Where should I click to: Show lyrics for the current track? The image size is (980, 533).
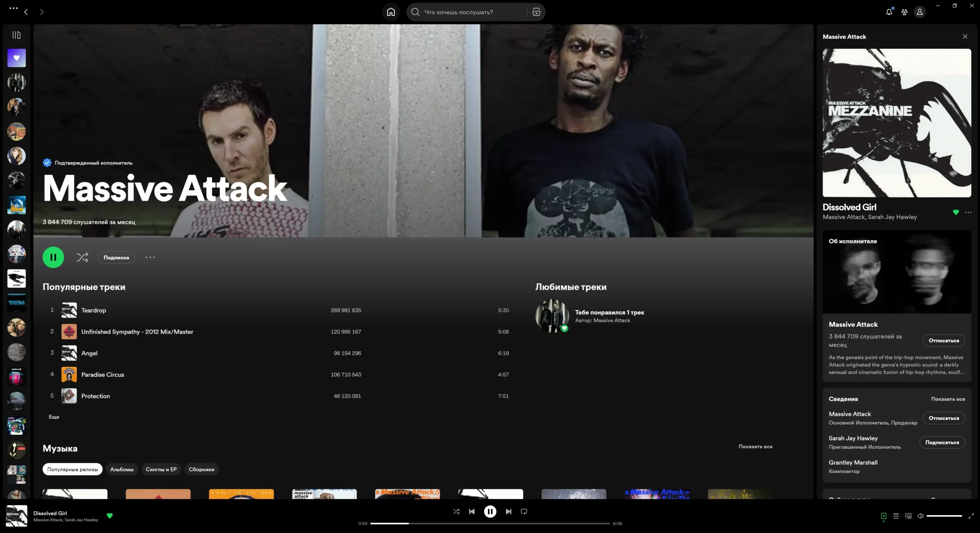[x=883, y=515]
